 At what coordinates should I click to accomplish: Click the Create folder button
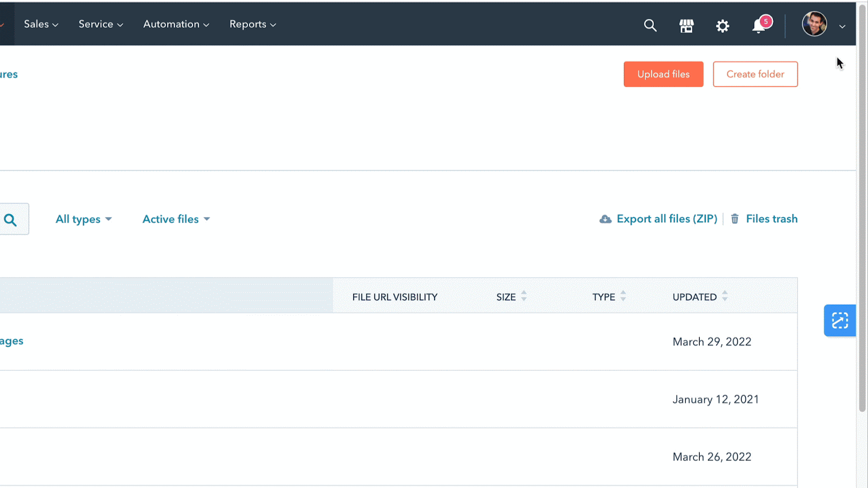click(755, 74)
